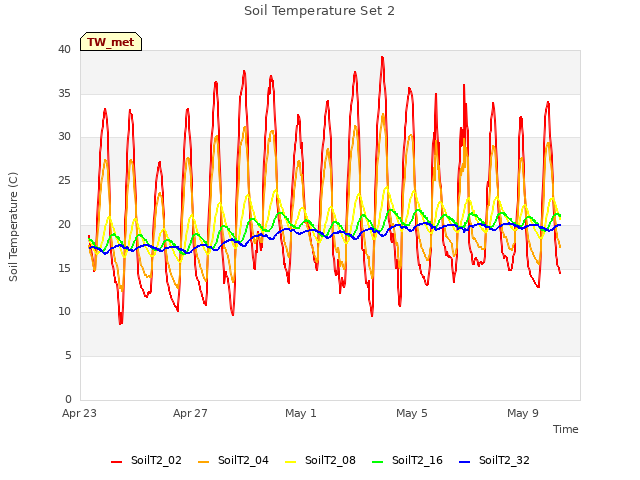The width and height of the screenshot is (640, 480).
Task: Click the 5 y-axis tick label
Action: [68, 356]
